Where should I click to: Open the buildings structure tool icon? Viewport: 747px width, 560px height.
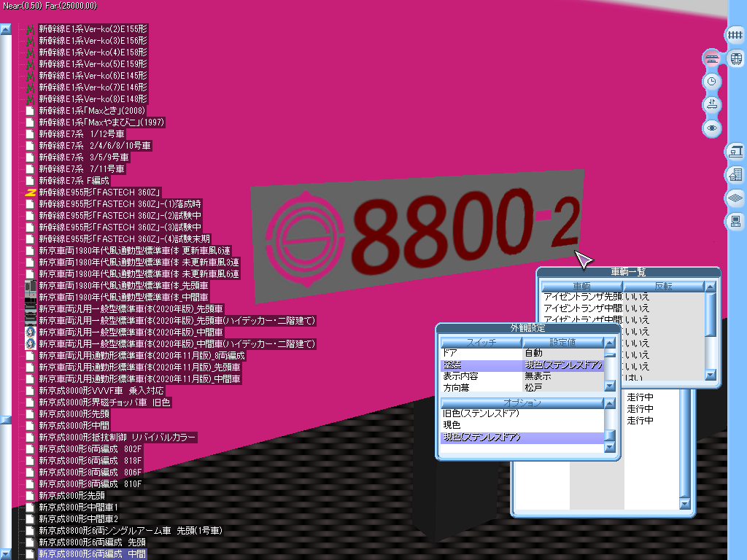(x=735, y=175)
